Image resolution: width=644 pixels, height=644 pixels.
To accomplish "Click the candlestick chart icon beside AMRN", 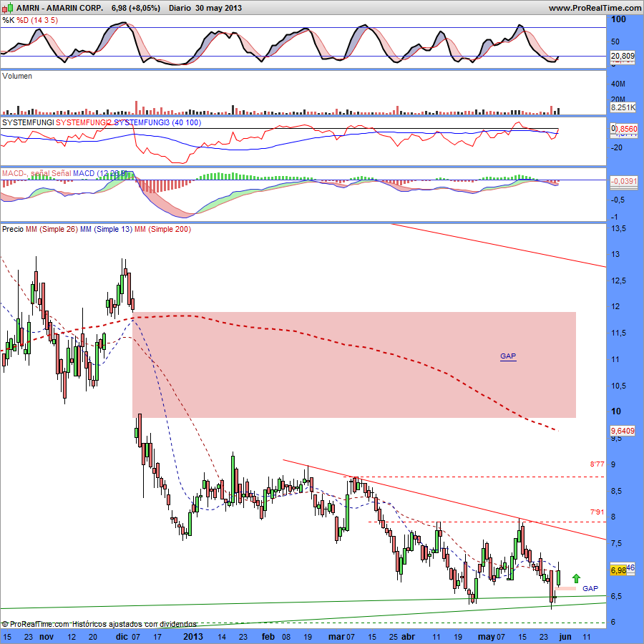I will point(8,7).
